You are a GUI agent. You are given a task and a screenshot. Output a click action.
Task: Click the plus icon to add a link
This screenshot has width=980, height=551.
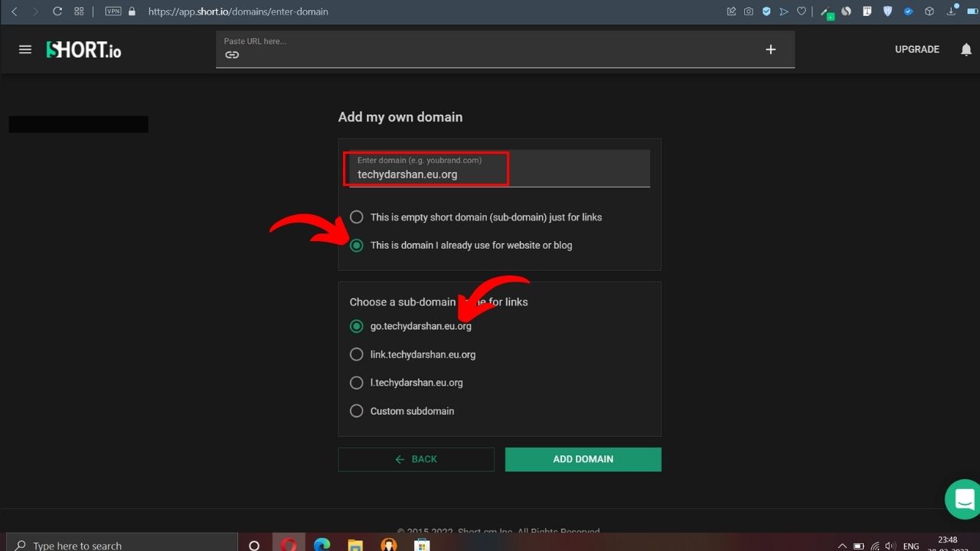pos(771,49)
